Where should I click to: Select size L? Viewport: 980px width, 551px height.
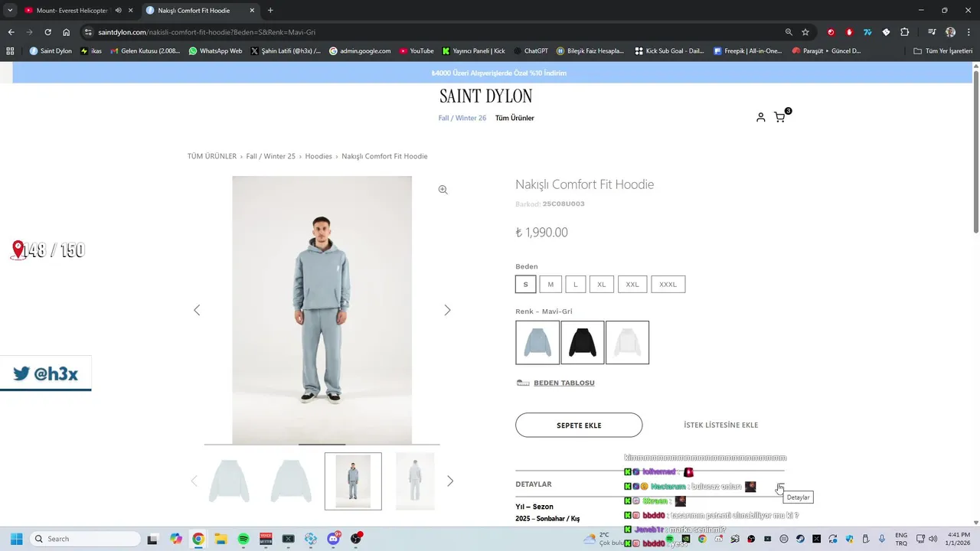pyautogui.click(x=576, y=284)
